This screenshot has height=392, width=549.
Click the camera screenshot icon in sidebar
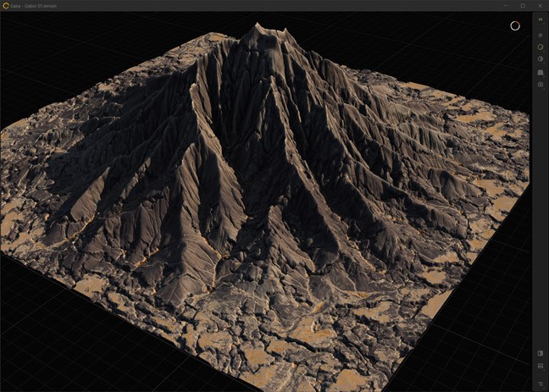point(541,85)
